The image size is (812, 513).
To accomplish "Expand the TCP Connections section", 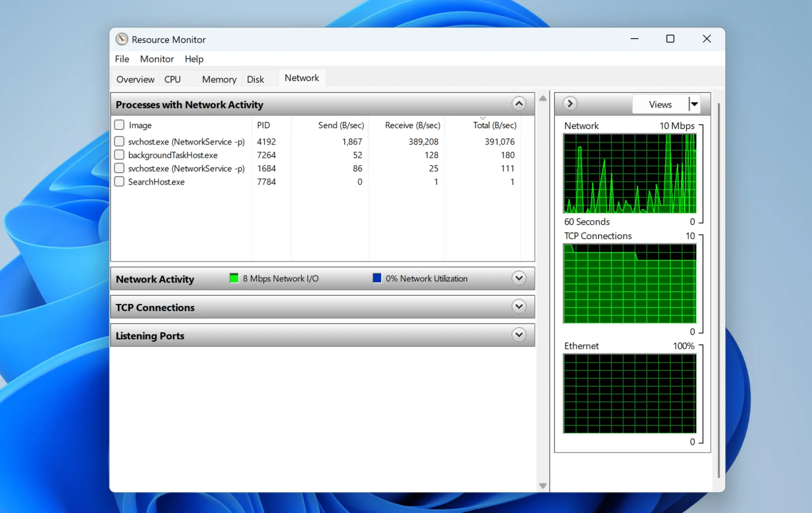I will (x=519, y=306).
